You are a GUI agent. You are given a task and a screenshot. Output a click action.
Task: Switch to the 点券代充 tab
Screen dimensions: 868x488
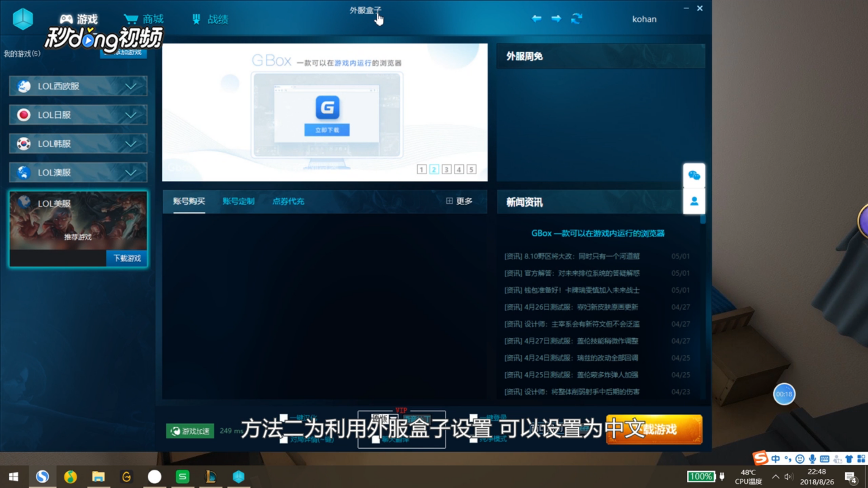click(288, 202)
